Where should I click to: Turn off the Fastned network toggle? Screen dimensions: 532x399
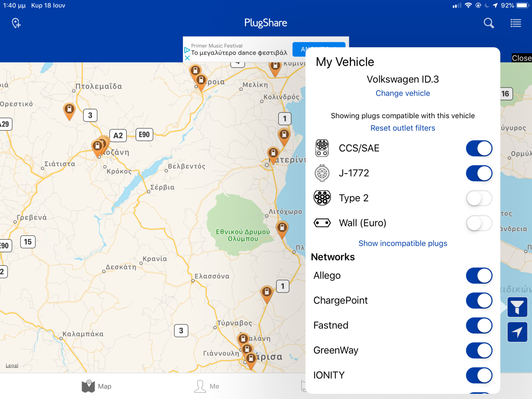click(479, 325)
